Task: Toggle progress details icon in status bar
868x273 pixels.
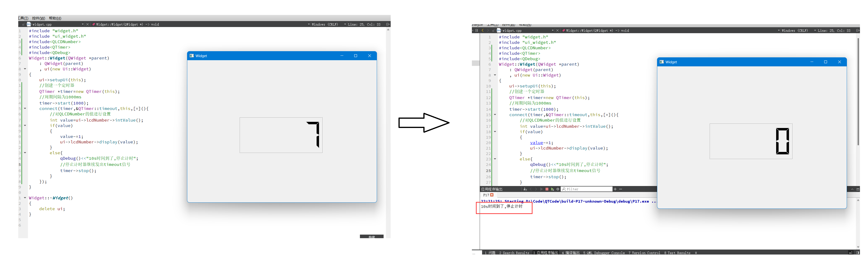Action: [x=850, y=252]
